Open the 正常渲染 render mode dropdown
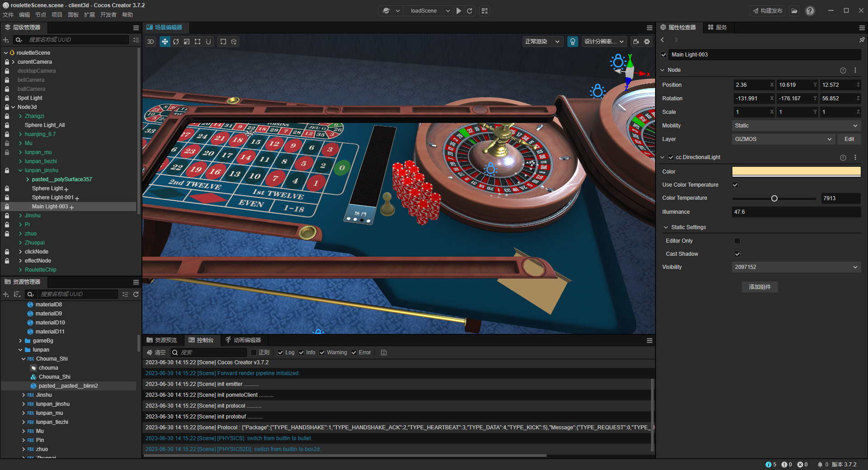This screenshot has height=470, width=868. (542, 42)
